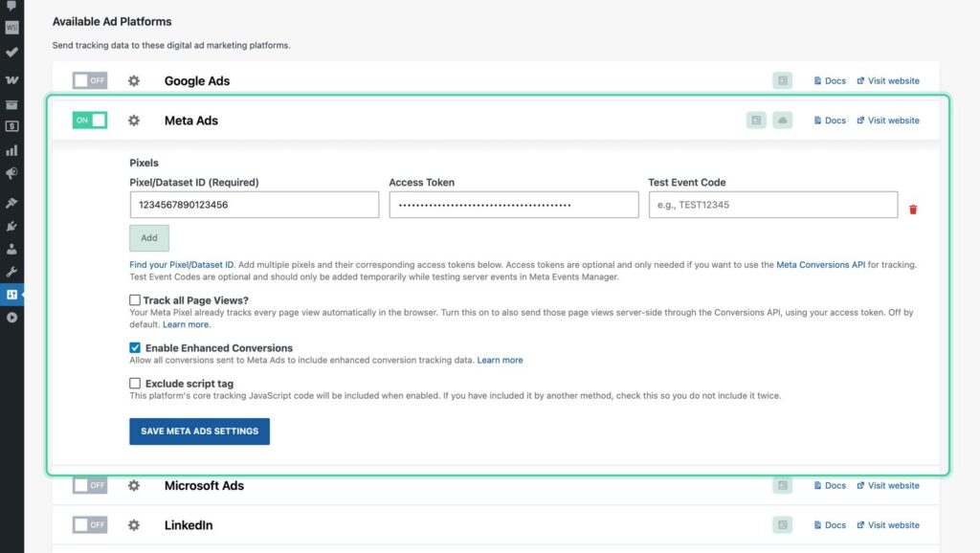
Task: Open the dollar-sign Payments icon in sidebar
Action: tap(11, 126)
